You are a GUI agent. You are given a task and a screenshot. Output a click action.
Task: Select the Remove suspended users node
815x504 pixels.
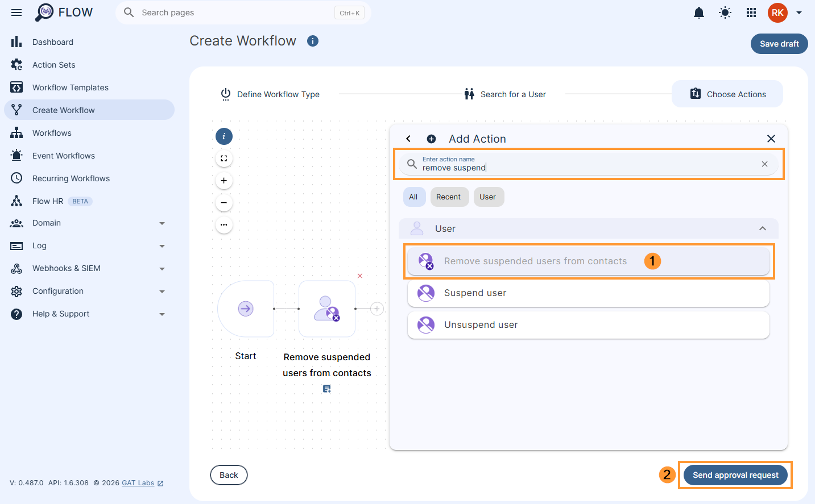tap(327, 309)
